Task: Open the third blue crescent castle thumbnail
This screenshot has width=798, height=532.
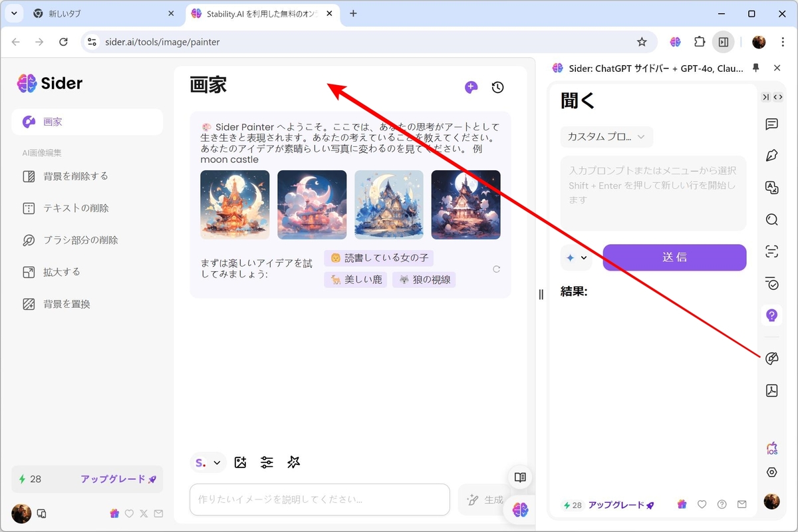Action: click(389, 205)
